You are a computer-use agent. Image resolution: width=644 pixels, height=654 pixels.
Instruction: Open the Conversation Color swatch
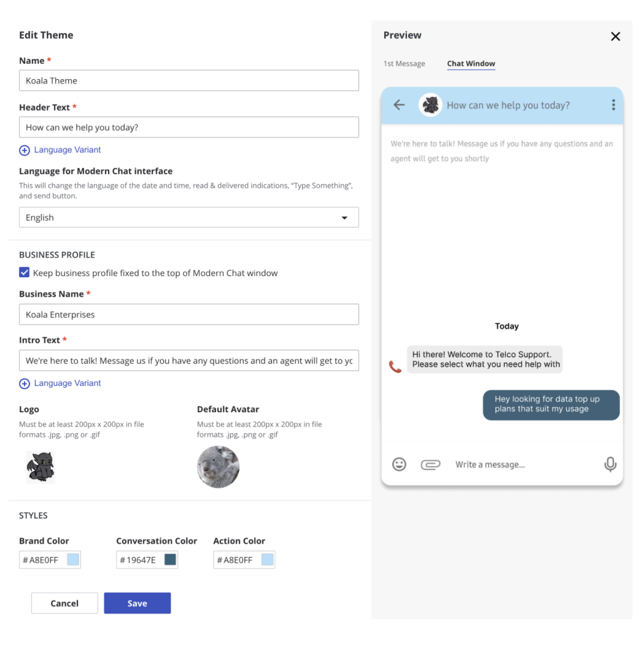tap(170, 560)
